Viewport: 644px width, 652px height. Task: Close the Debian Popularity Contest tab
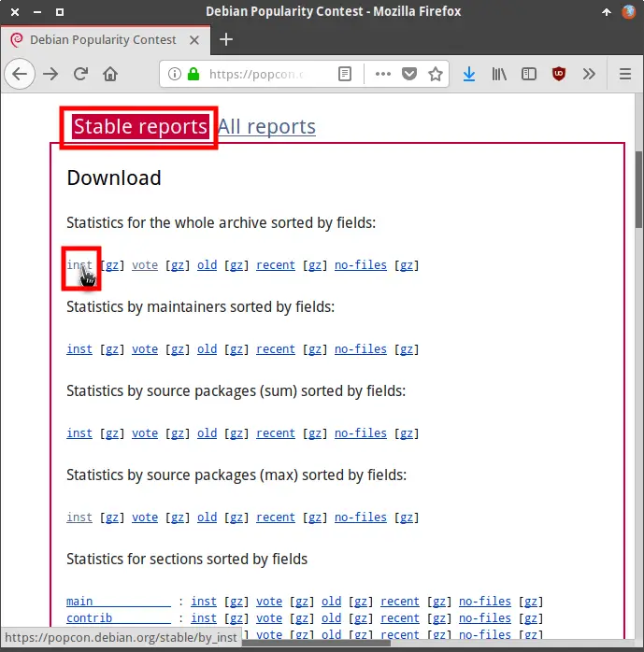pyautogui.click(x=194, y=40)
